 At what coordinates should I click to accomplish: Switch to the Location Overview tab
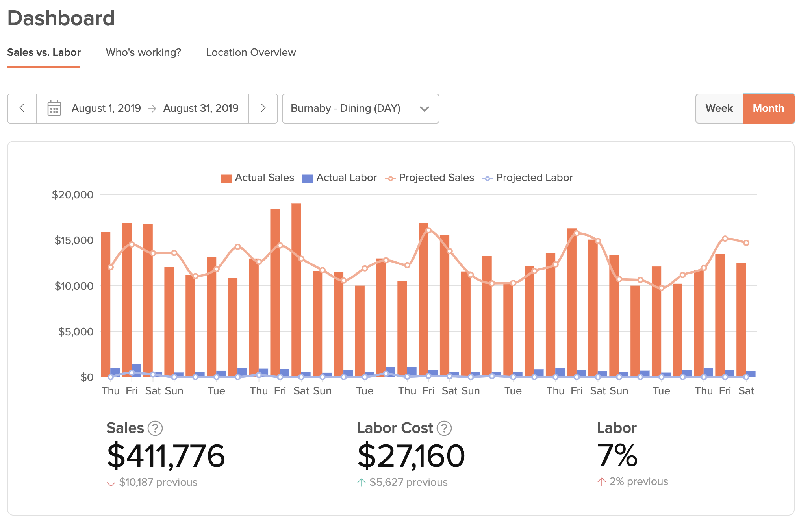pyautogui.click(x=251, y=52)
